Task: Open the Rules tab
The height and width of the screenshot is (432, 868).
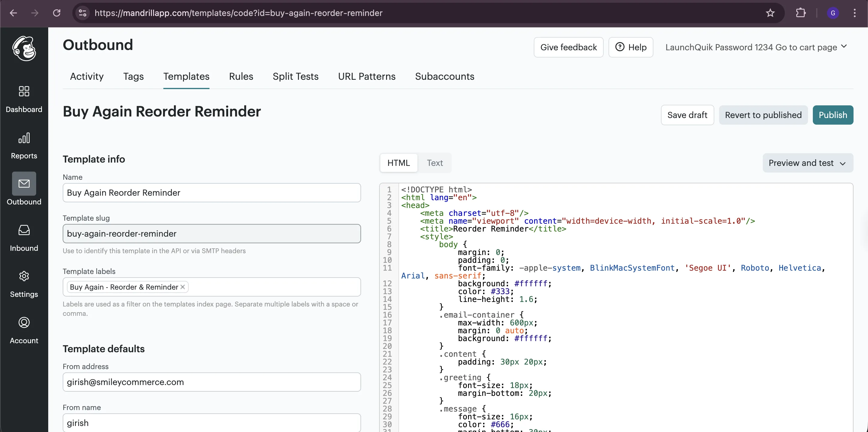Action: pyautogui.click(x=241, y=76)
